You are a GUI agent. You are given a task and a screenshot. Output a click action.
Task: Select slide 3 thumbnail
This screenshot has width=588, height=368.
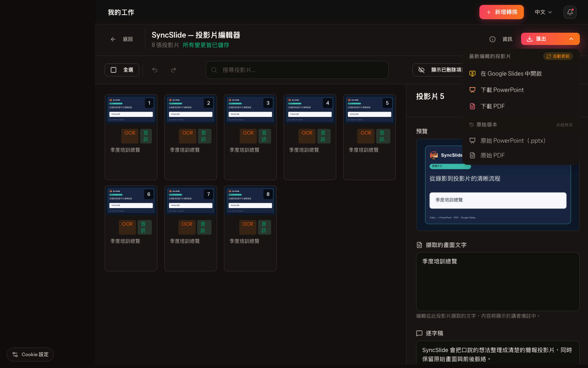250,110
